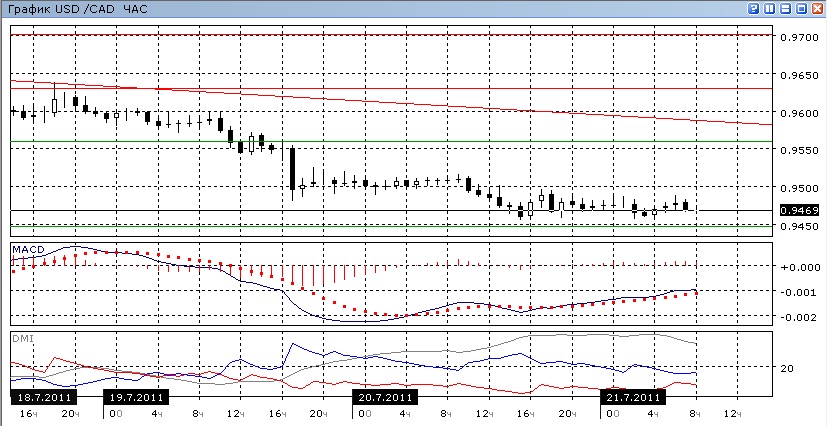The width and height of the screenshot is (827, 426).
Task: Click the 0.9550 price axis label
Action: (x=799, y=151)
